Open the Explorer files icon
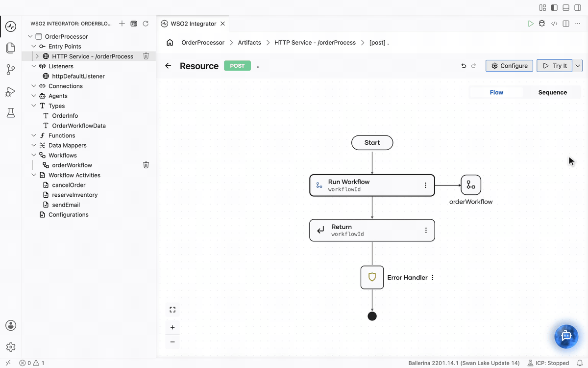 11,48
